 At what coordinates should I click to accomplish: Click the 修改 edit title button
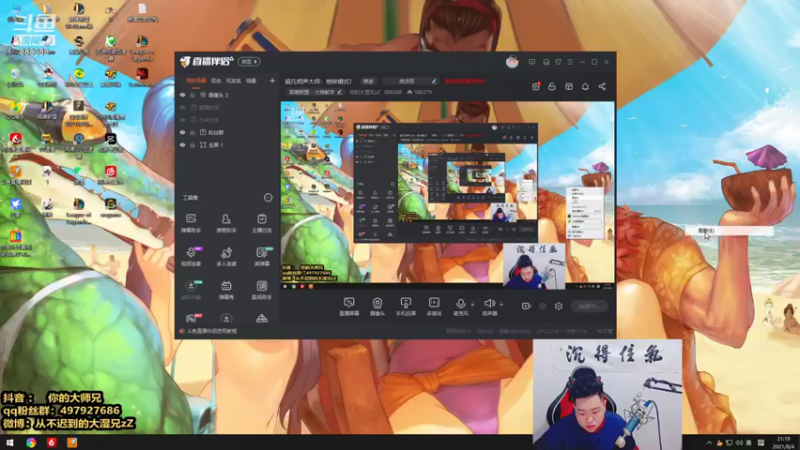click(368, 81)
